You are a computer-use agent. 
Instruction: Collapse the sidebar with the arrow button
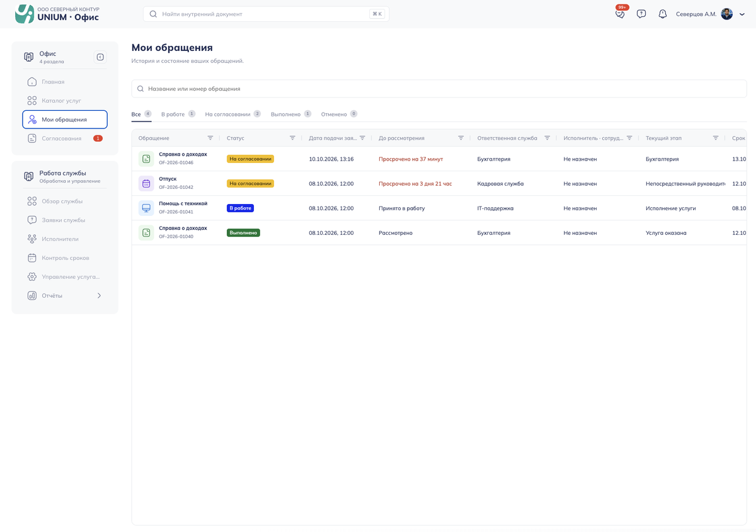pos(100,57)
